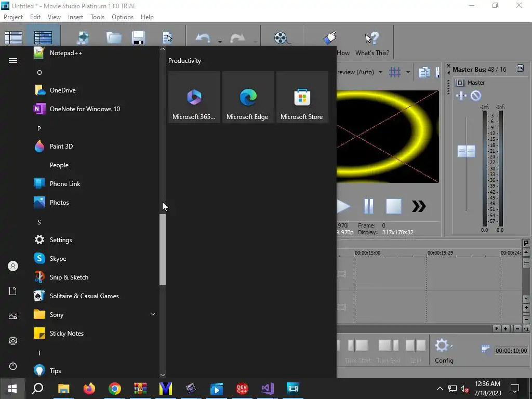The height and width of the screenshot is (399, 532).
Task: Close the Master Bus panel
Action: [x=448, y=66]
